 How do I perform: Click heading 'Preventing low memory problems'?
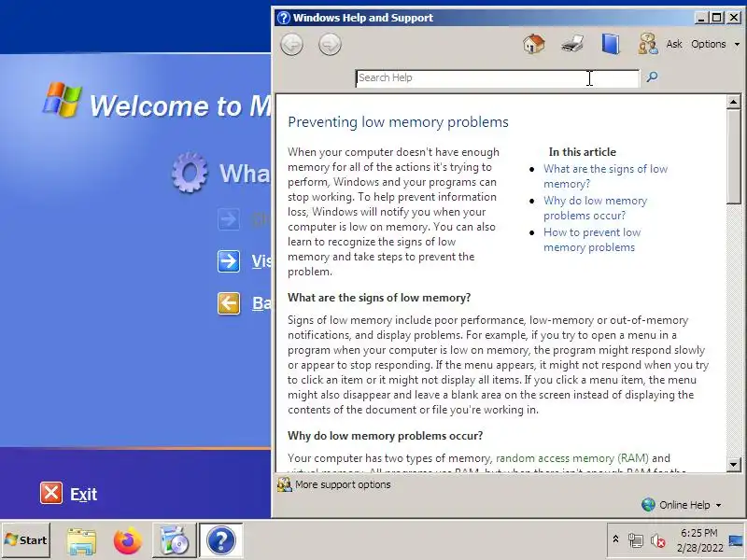click(x=399, y=122)
